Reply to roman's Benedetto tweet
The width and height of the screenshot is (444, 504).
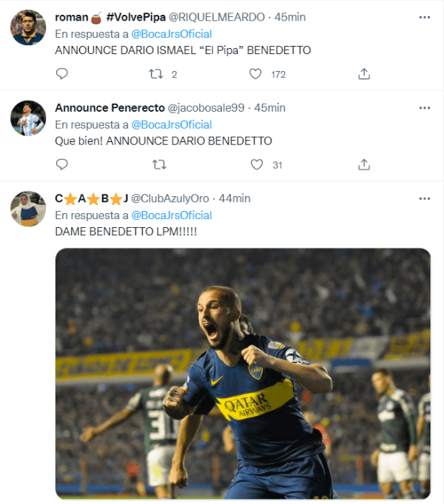pos(62,74)
